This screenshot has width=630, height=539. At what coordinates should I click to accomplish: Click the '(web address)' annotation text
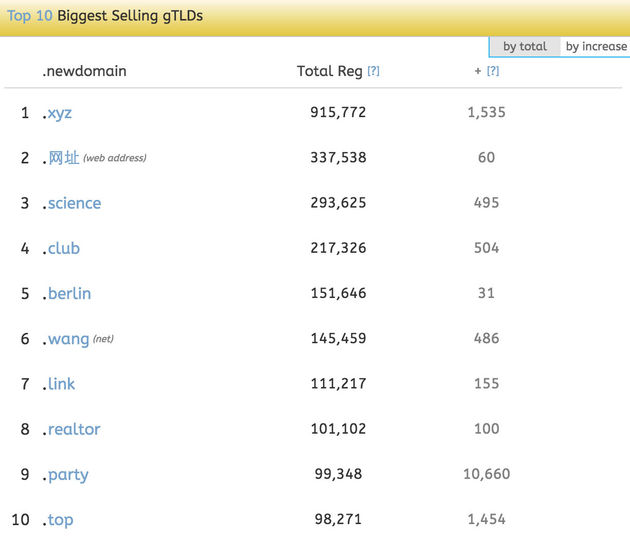[115, 158]
